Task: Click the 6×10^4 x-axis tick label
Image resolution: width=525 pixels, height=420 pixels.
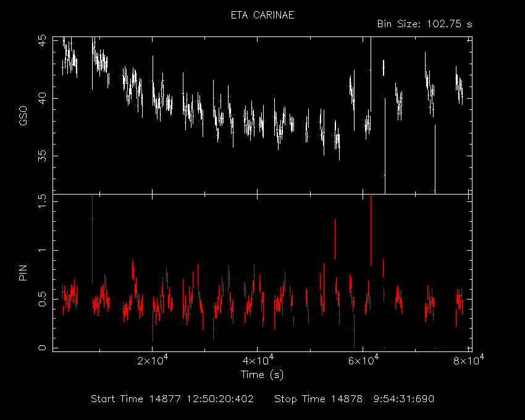Action: (x=363, y=360)
